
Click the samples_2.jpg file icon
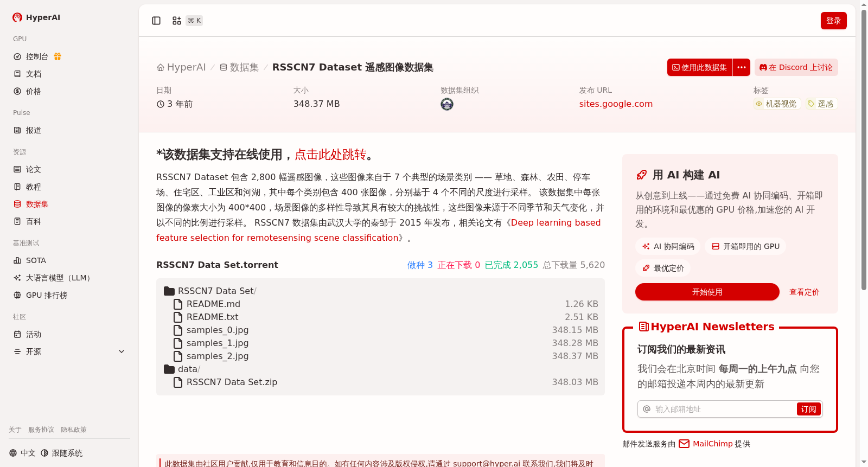[x=178, y=356]
